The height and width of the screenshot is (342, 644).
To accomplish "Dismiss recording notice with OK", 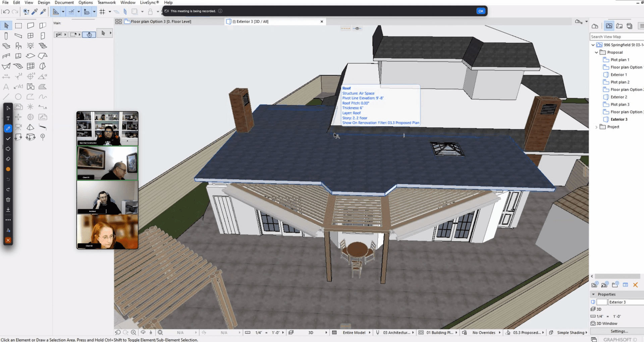I will click(481, 11).
